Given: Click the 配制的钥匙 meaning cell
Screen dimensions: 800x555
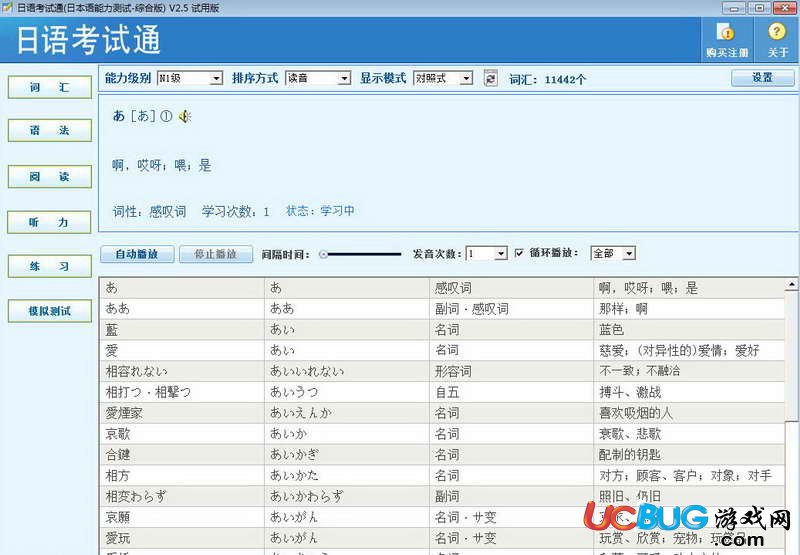Looking at the screenshot, I should click(x=689, y=455).
